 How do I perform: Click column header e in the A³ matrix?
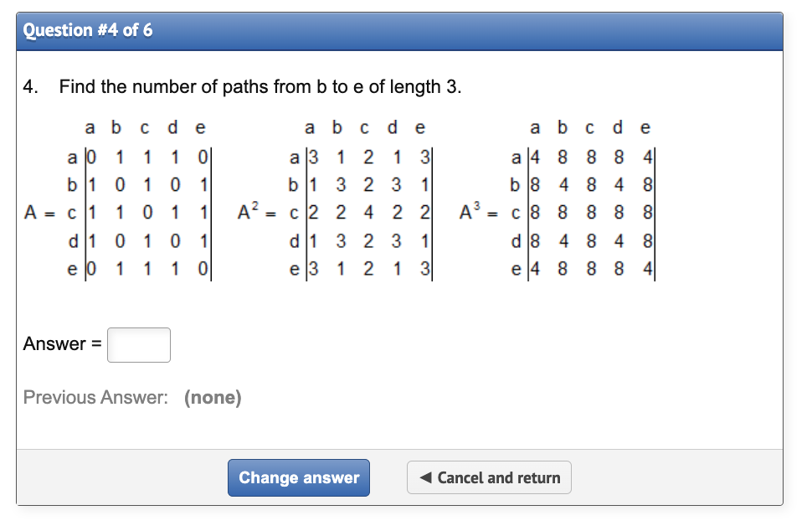point(645,127)
